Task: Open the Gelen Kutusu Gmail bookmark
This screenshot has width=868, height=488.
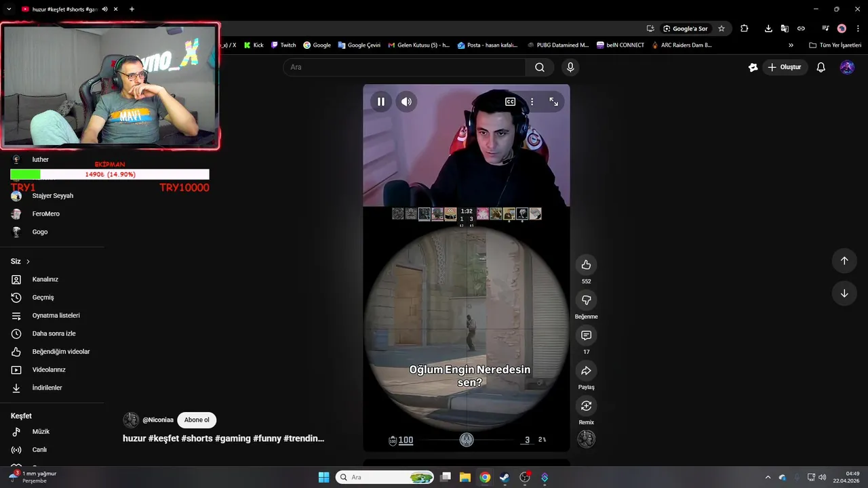Action: coord(418,45)
